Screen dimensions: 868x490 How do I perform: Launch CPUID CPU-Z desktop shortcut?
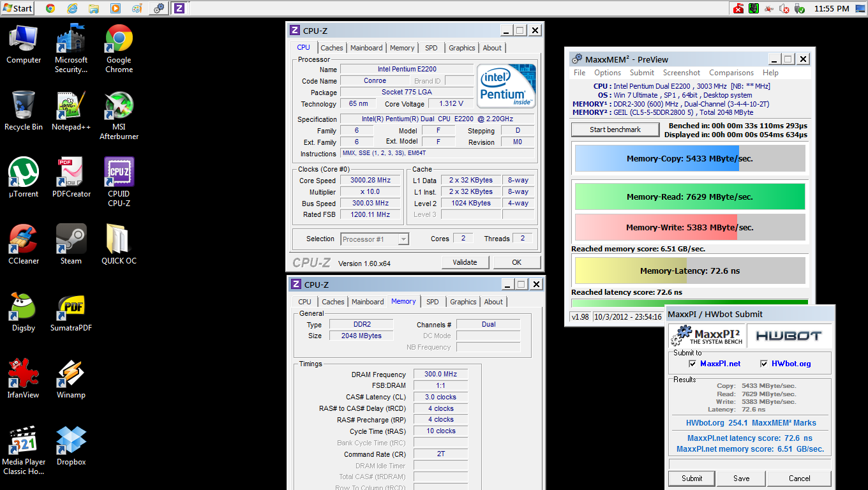pos(119,182)
